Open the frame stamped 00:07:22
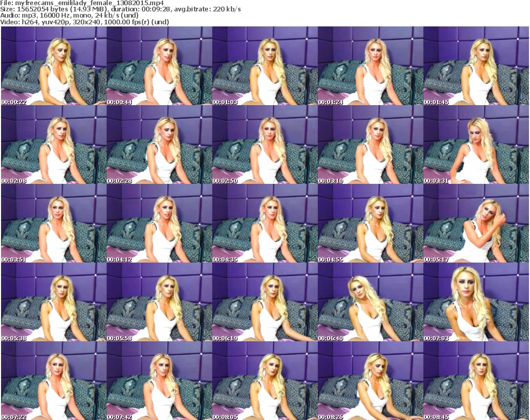Image resolution: width=530 pixels, height=420 pixels. [54, 381]
